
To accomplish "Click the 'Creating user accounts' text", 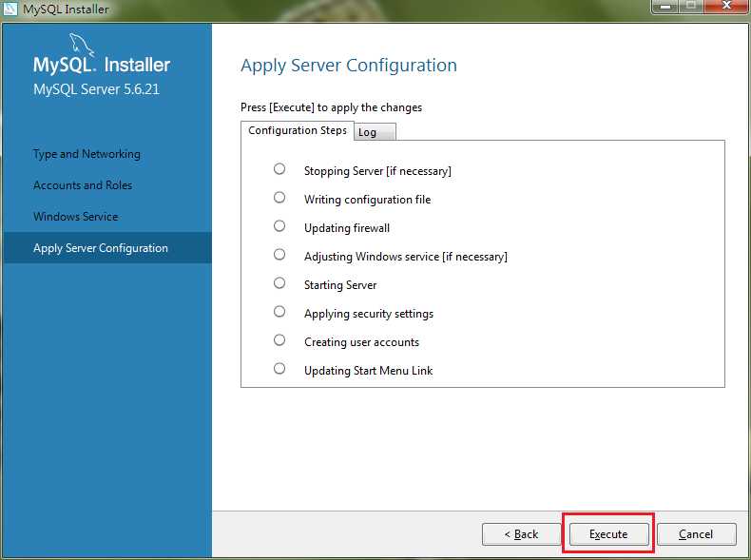I will tap(361, 342).
